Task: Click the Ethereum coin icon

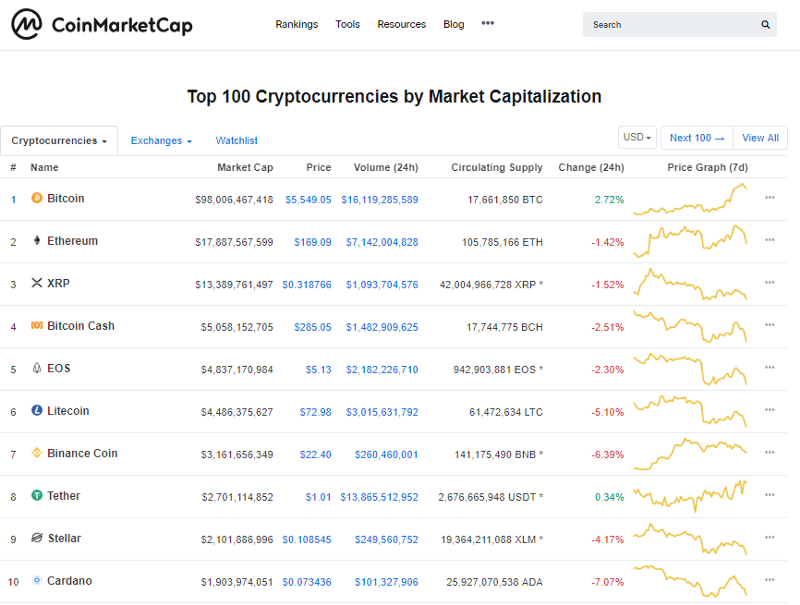Action: click(x=37, y=240)
